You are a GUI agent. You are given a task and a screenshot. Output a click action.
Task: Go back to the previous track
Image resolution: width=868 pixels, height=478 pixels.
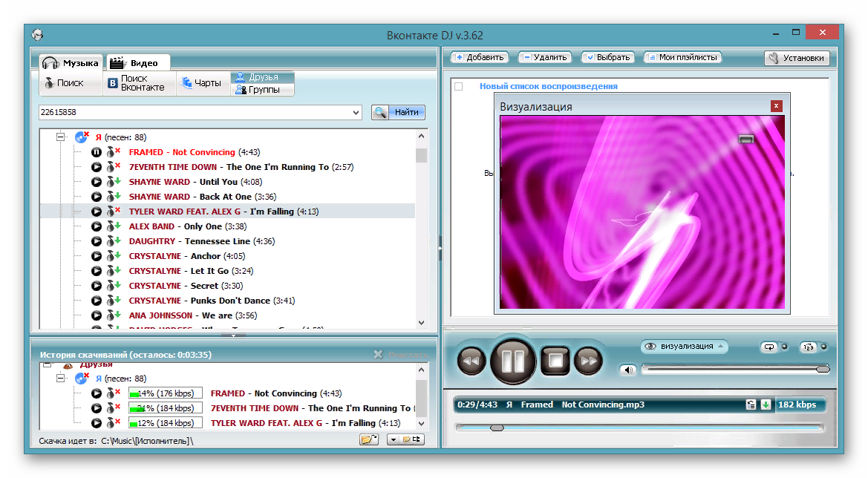(x=471, y=361)
